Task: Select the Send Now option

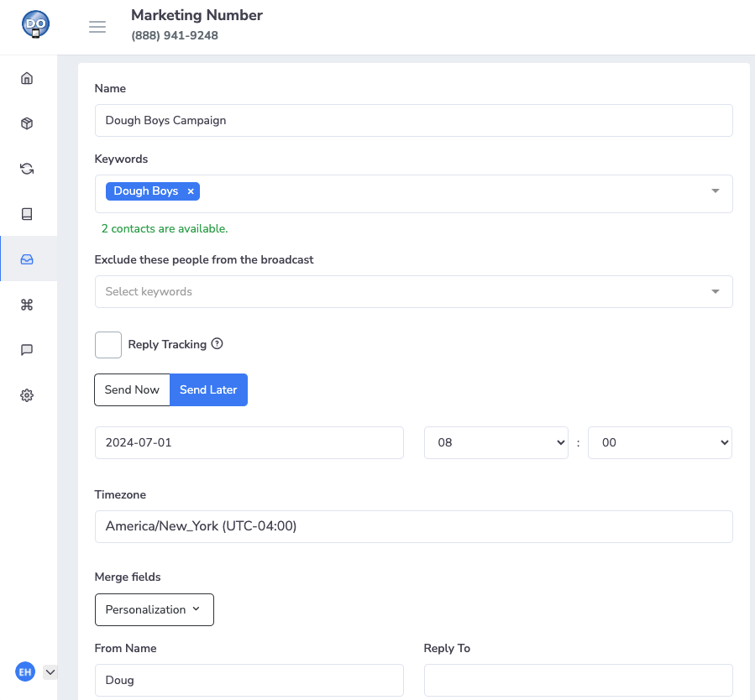Action: tap(132, 389)
